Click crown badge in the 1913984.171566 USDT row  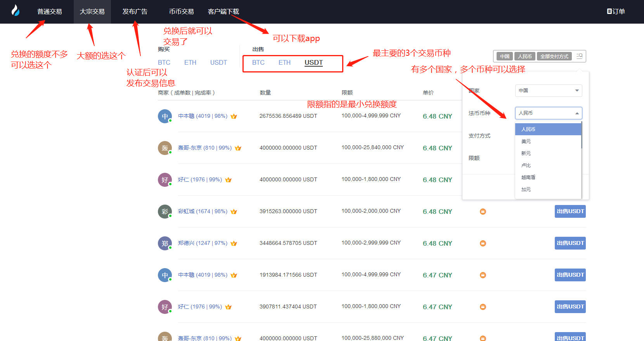point(234,275)
